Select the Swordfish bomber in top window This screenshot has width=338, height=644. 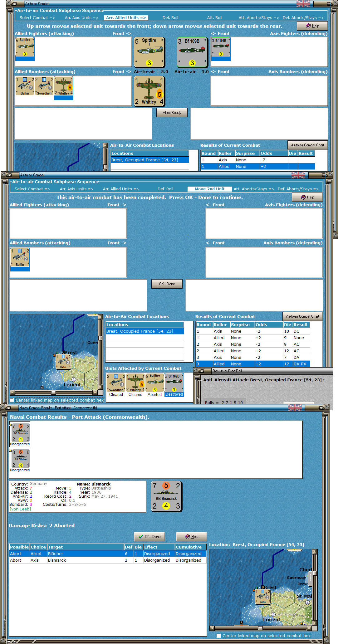[44, 86]
